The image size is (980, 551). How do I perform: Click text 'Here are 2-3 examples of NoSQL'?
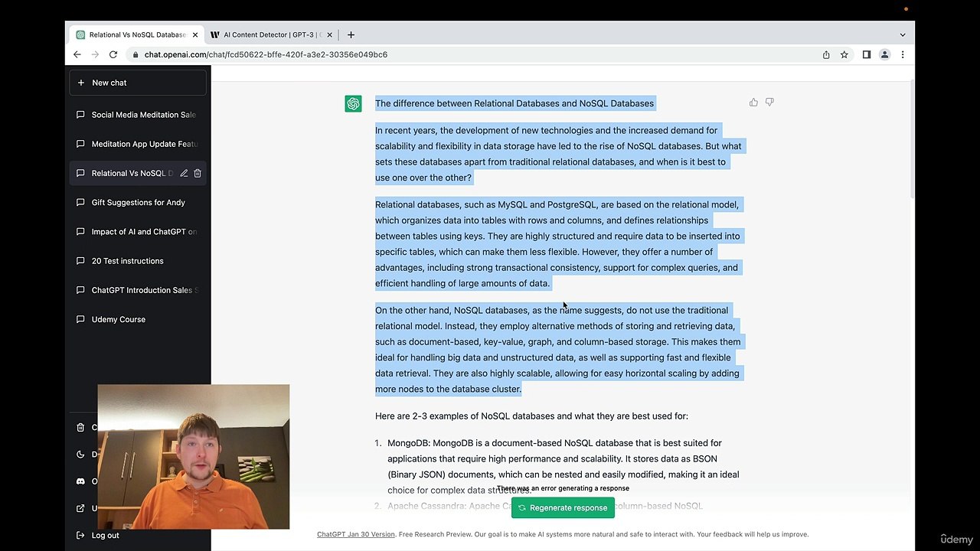tap(531, 416)
